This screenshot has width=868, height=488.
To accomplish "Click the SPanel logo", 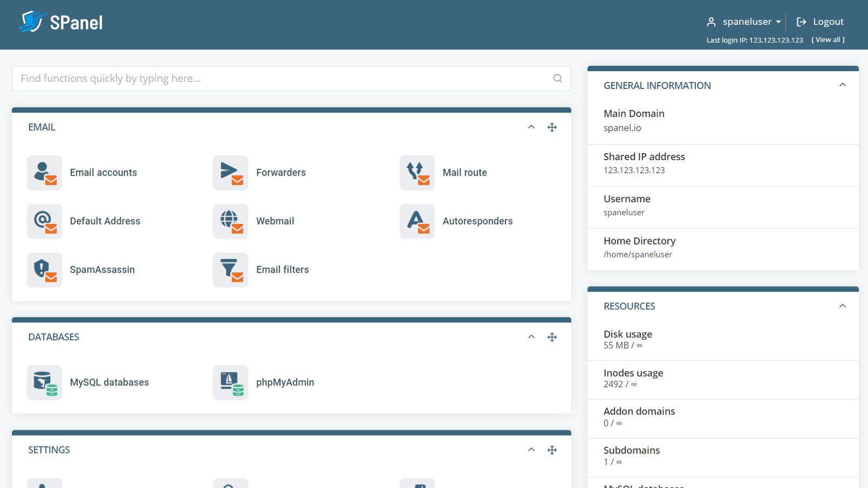I will tap(61, 22).
